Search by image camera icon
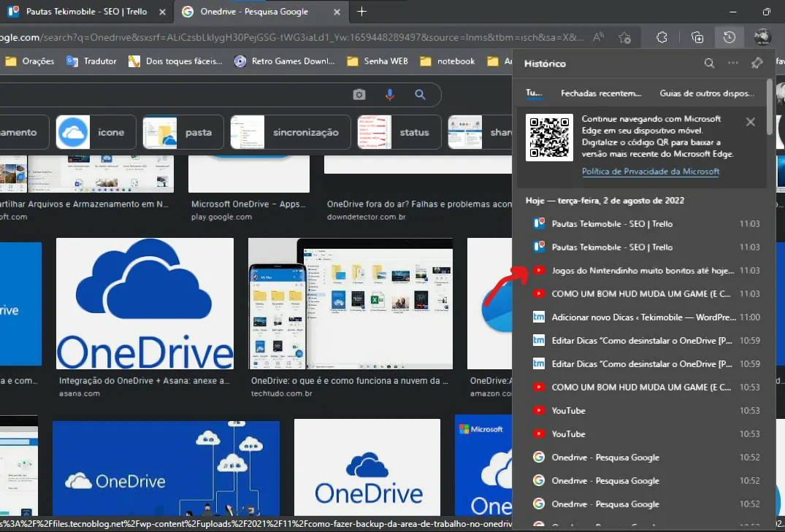Viewport: 785px width, 532px height. pyautogui.click(x=359, y=95)
